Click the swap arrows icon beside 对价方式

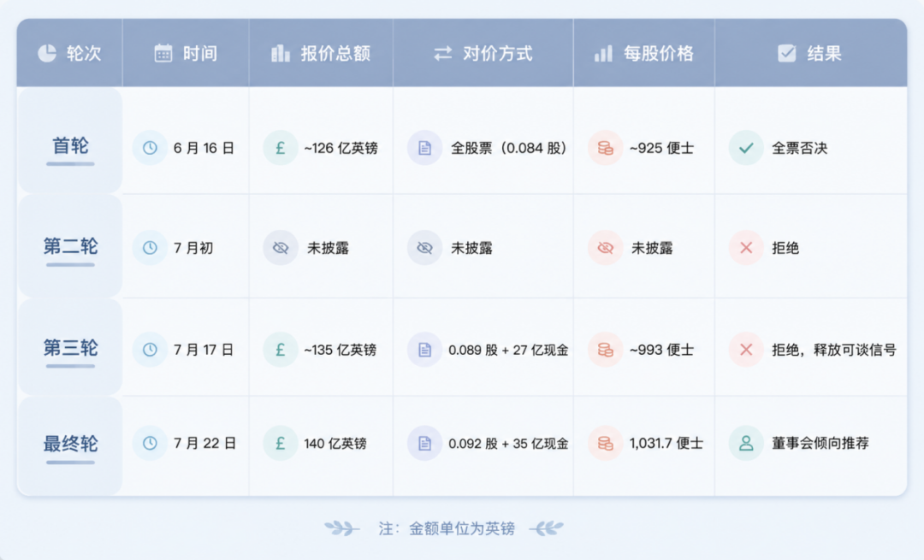coord(443,54)
